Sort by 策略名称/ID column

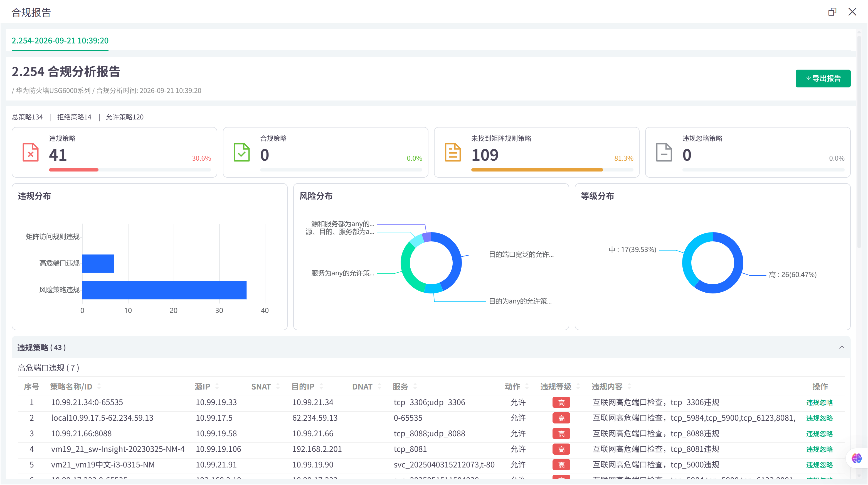pos(99,386)
